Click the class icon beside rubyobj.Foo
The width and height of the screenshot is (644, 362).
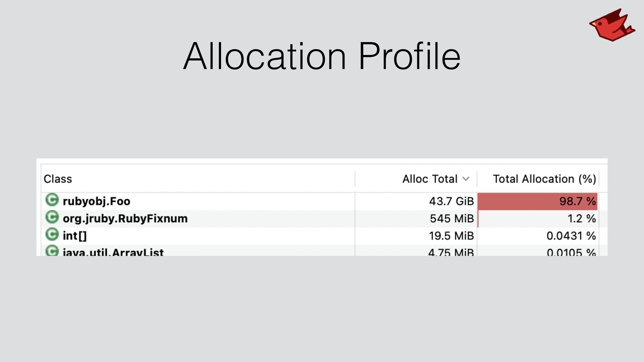point(52,200)
